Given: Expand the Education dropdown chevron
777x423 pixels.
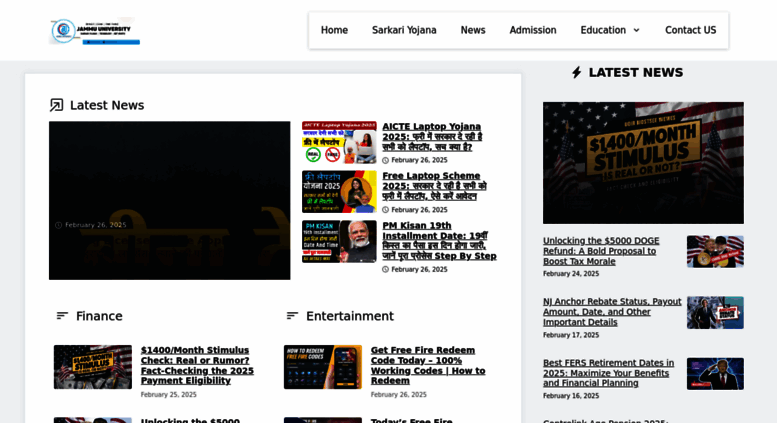Looking at the screenshot, I should tap(636, 30).
